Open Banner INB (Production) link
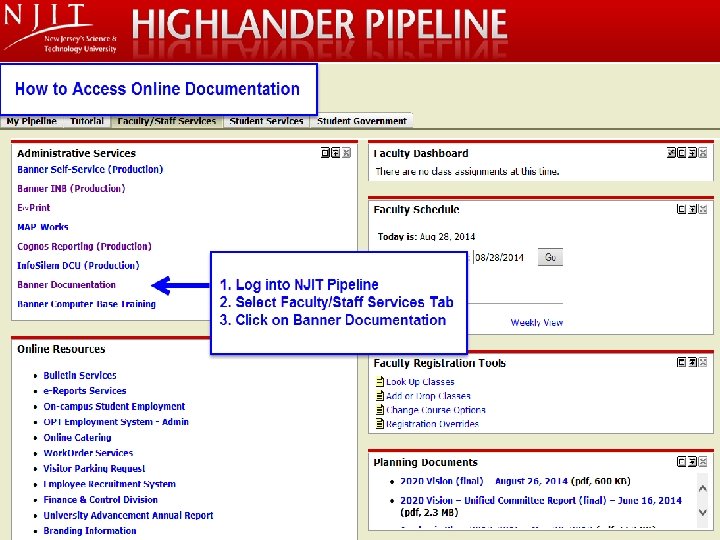Viewport: 720px width, 540px height. tap(71, 188)
